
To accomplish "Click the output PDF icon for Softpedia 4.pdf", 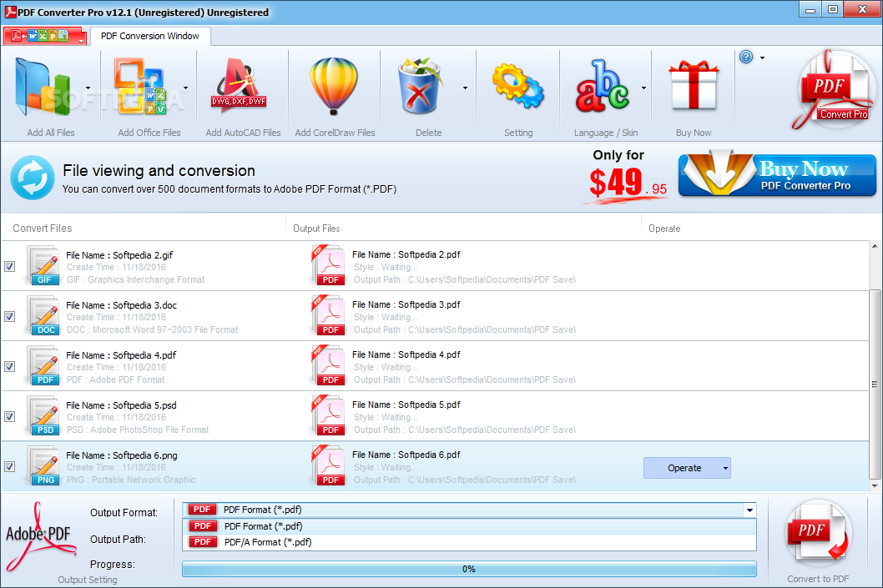I will (x=328, y=365).
